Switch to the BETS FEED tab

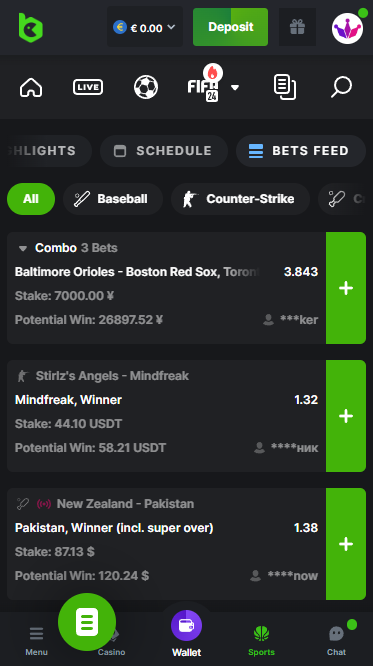pos(301,151)
